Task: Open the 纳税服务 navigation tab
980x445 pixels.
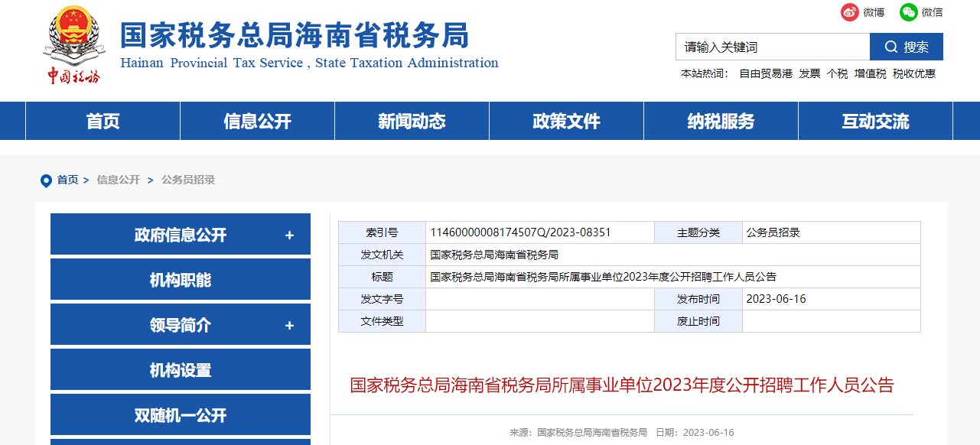Action: 721,121
